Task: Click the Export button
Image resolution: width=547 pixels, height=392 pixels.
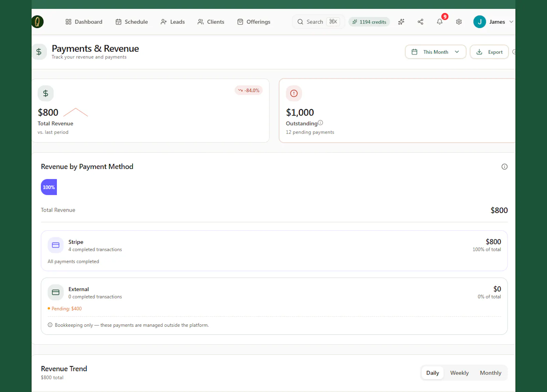Action: coord(489,52)
